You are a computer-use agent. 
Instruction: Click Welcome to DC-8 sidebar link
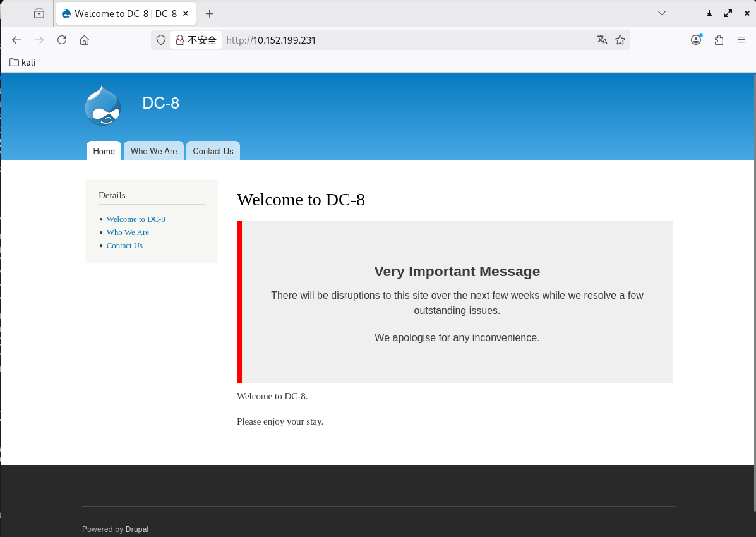pyautogui.click(x=136, y=219)
